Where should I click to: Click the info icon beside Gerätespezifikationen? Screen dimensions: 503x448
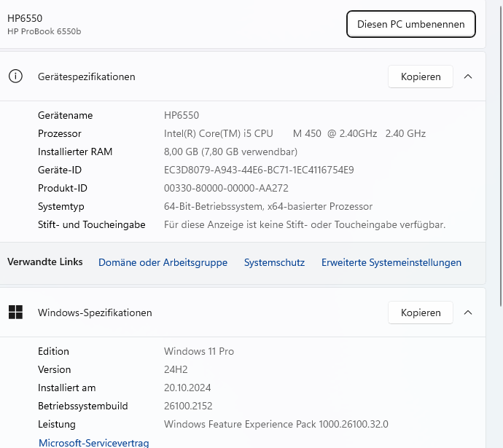tap(15, 76)
